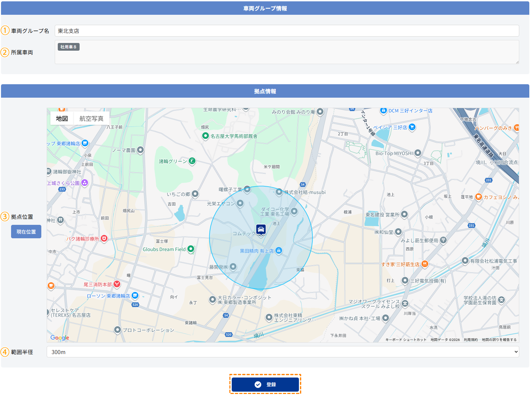Click the Gloubs Dream Field green pin
This screenshot has height=397, width=532.
coord(191,249)
